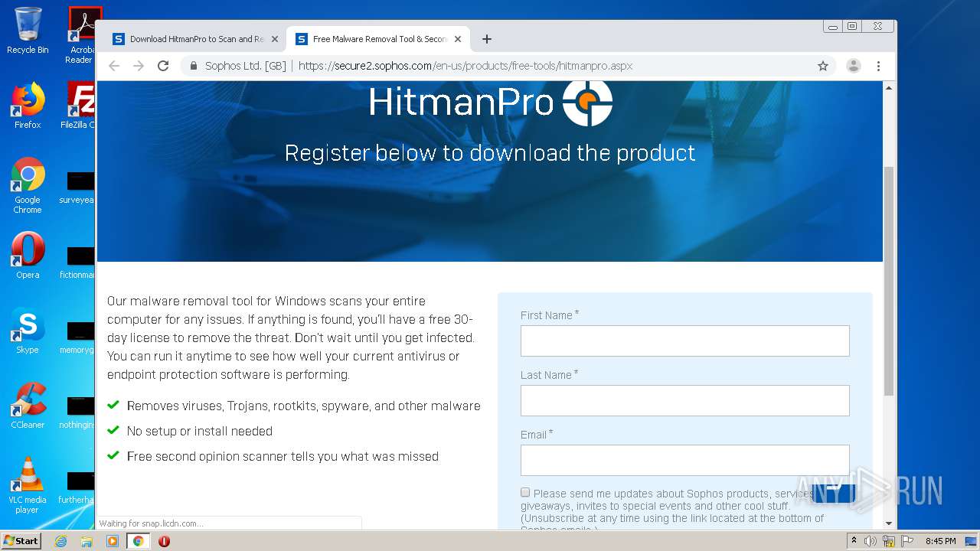Open the FileZilla desktop shortcut
The height and width of the screenshot is (551, 980).
coord(78,105)
